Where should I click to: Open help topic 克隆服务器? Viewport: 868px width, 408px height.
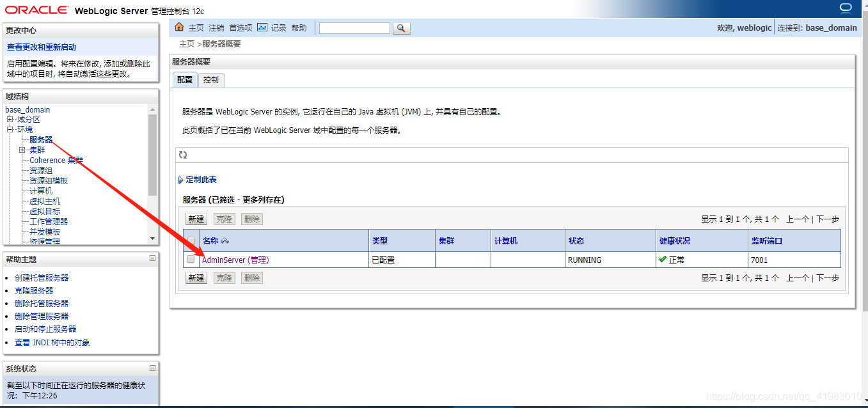(34, 291)
